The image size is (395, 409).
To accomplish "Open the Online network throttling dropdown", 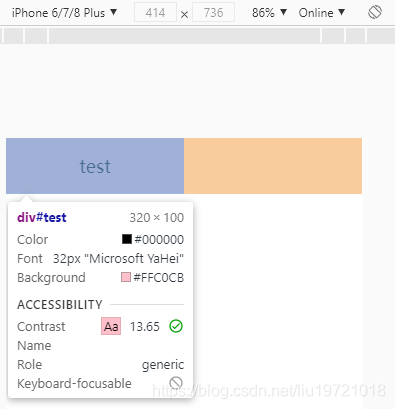I will click(322, 13).
